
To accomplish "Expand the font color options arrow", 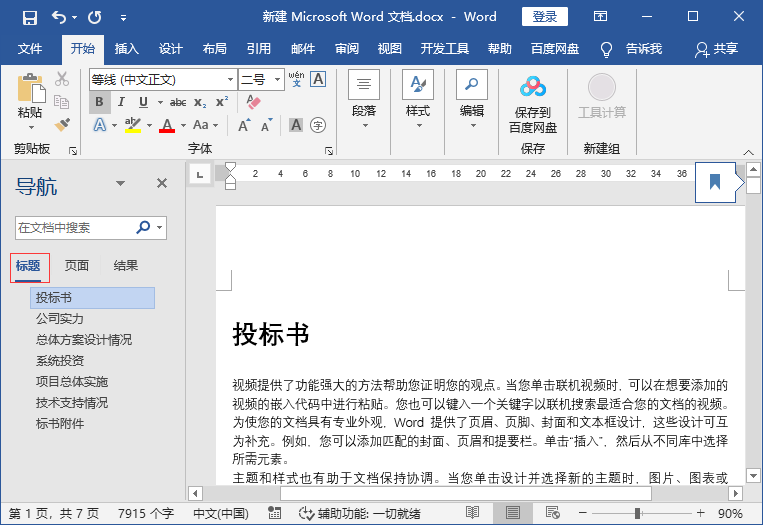I will coord(183,126).
